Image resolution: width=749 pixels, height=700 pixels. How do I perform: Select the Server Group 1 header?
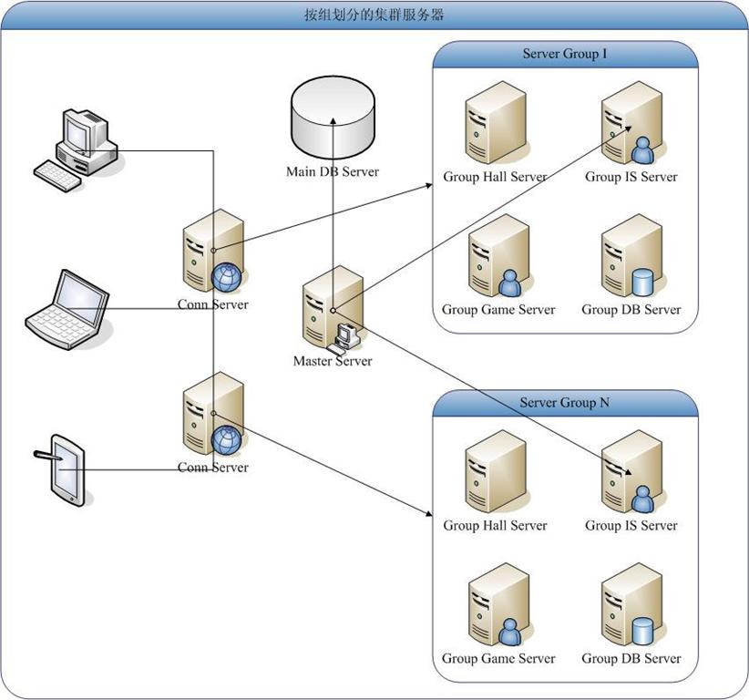click(565, 54)
